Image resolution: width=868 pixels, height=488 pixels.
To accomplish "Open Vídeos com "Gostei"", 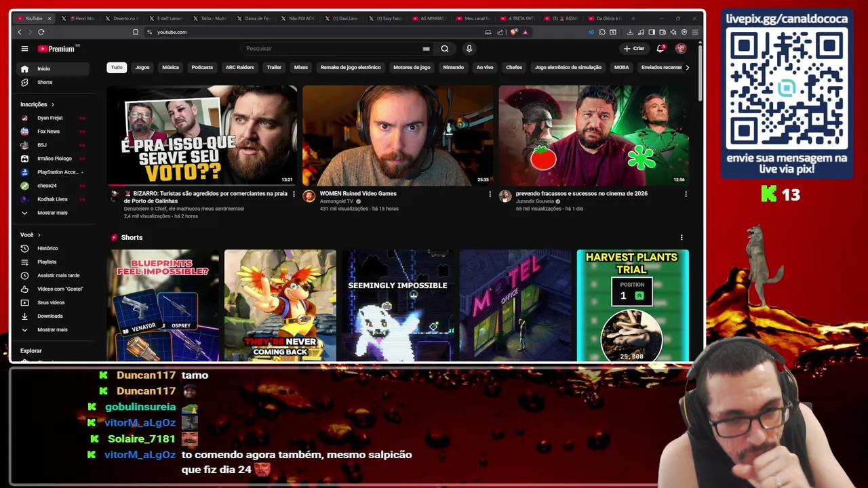I will pyautogui.click(x=54, y=289).
